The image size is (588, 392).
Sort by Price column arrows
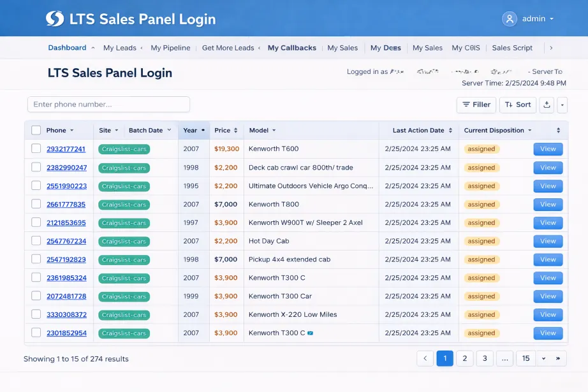[x=235, y=131]
